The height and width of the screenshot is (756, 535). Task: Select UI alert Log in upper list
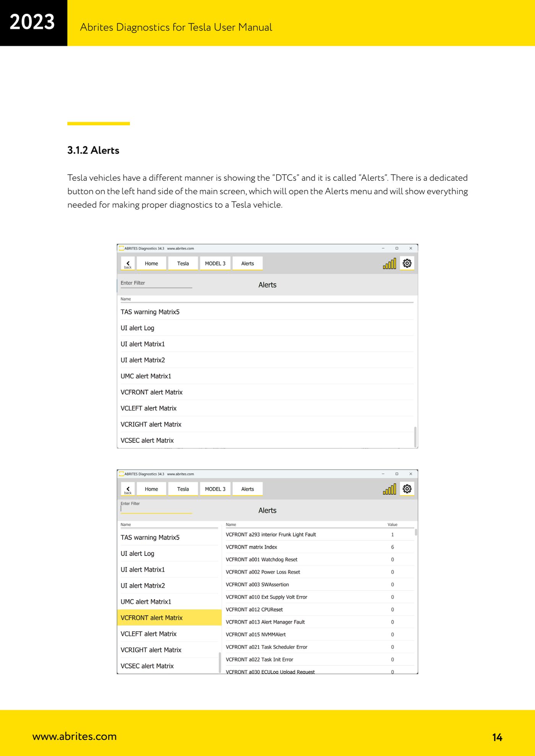267,328
